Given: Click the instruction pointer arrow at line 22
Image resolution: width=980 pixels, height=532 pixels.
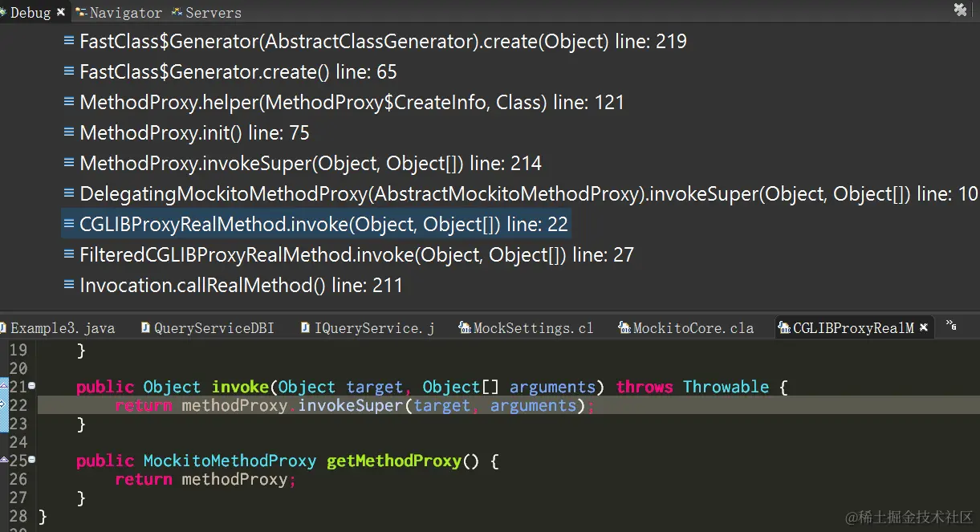Looking at the screenshot, I should [4, 405].
